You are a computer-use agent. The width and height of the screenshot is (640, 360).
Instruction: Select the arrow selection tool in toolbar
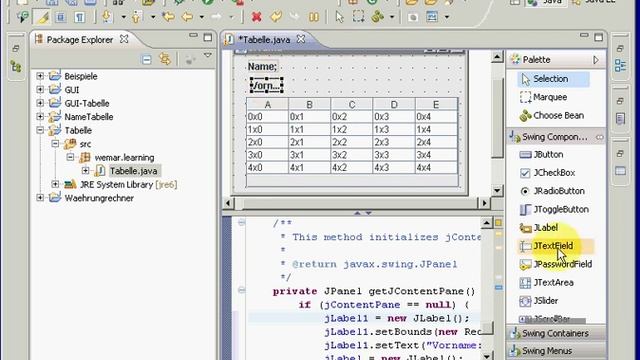coord(339,17)
